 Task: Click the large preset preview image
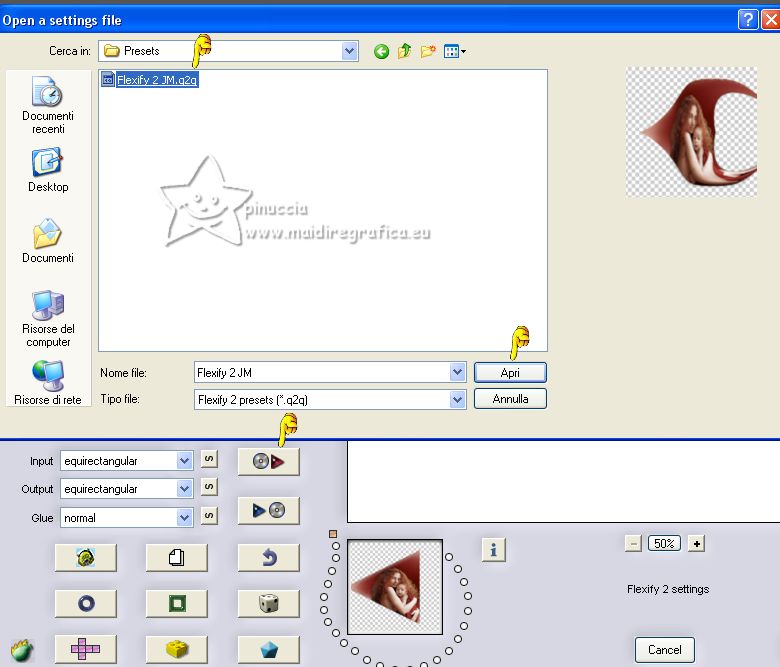[x=691, y=132]
